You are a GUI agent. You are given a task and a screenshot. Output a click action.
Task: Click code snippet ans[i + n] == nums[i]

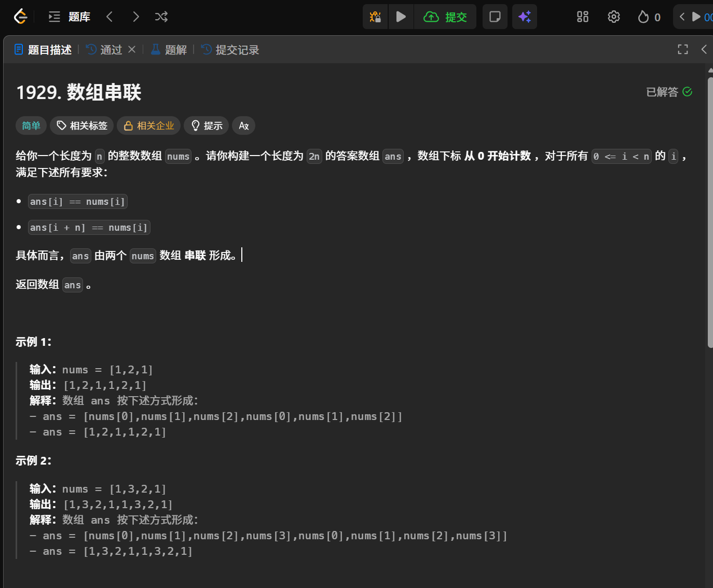pyautogui.click(x=89, y=228)
